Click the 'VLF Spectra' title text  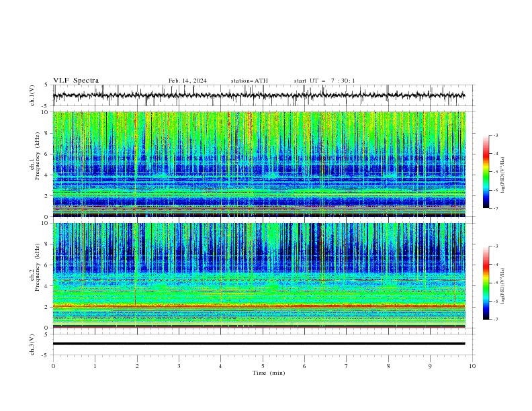tap(76, 81)
